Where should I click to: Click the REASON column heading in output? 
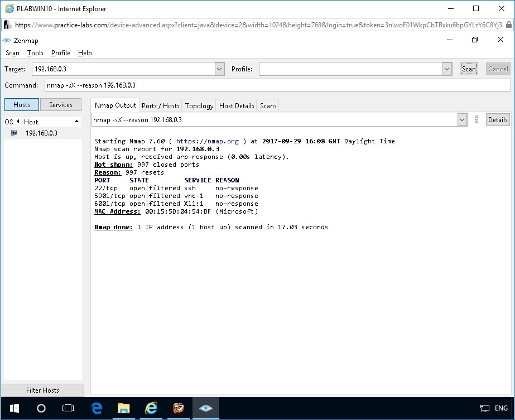[227, 180]
